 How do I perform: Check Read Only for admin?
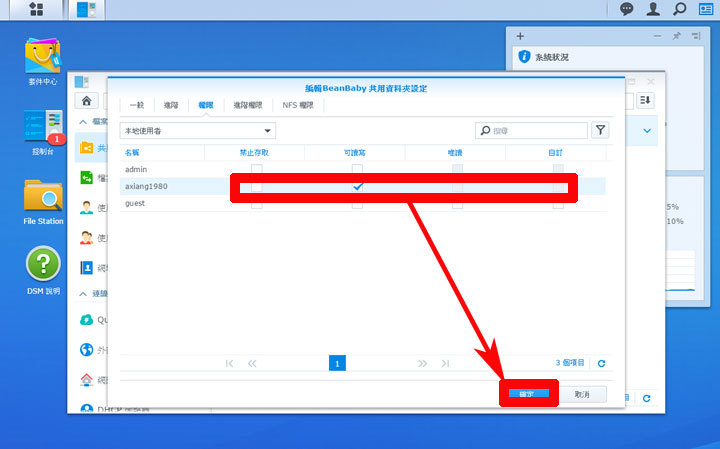click(457, 169)
